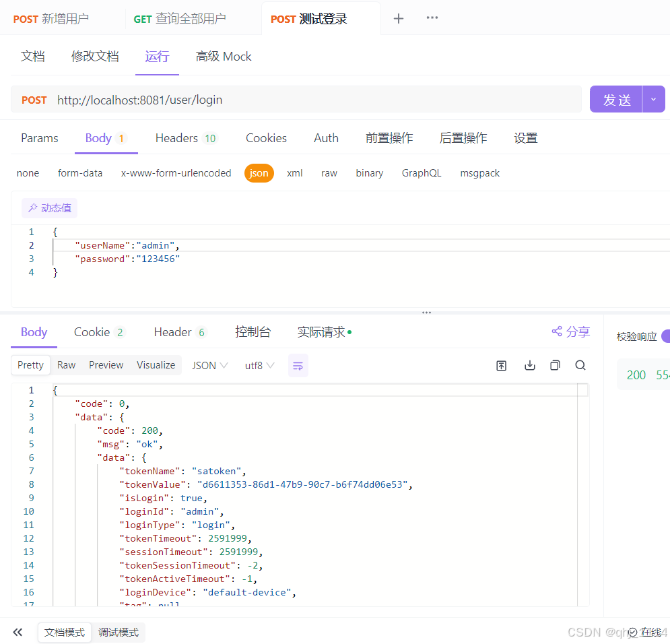Open the Params request tab

click(39, 138)
